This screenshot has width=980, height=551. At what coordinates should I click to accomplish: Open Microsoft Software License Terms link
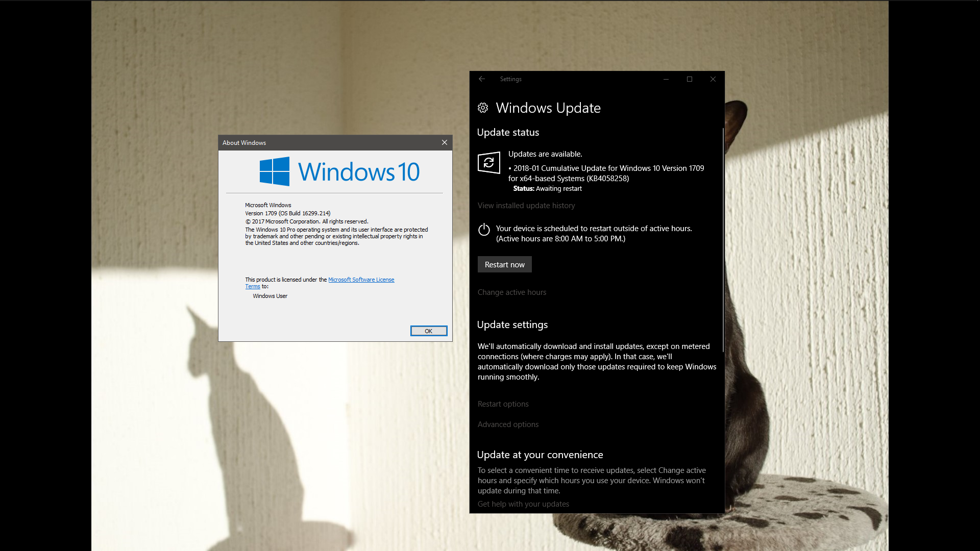coord(361,280)
